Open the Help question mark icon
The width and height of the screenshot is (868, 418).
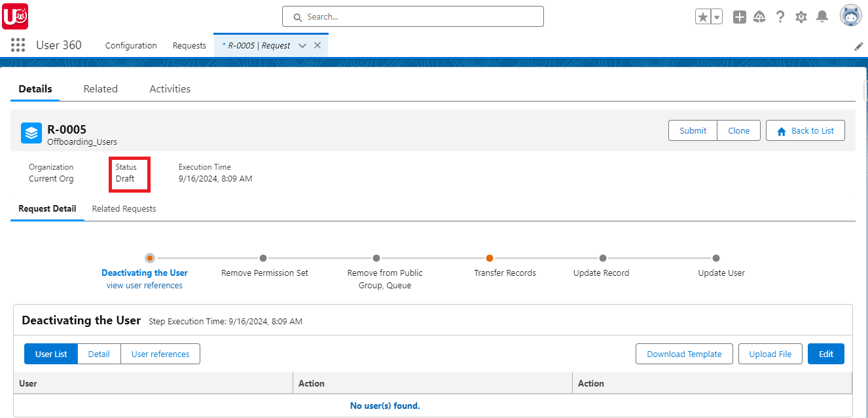780,17
